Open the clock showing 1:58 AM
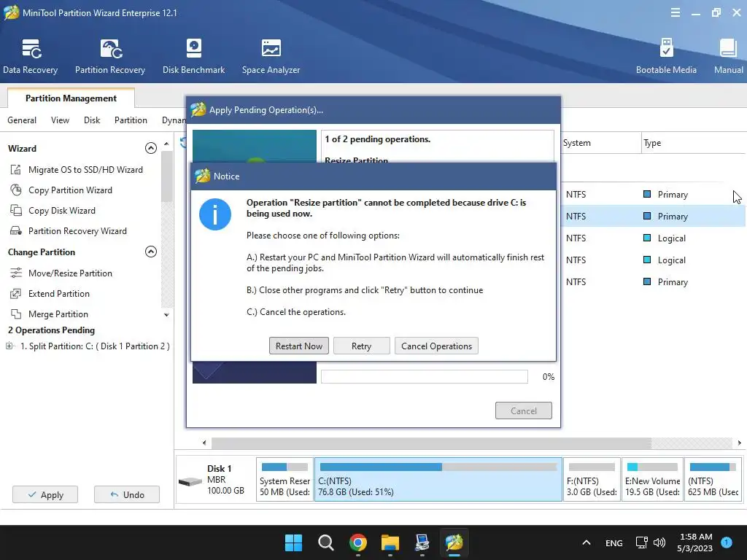The image size is (747, 560). pos(695,542)
